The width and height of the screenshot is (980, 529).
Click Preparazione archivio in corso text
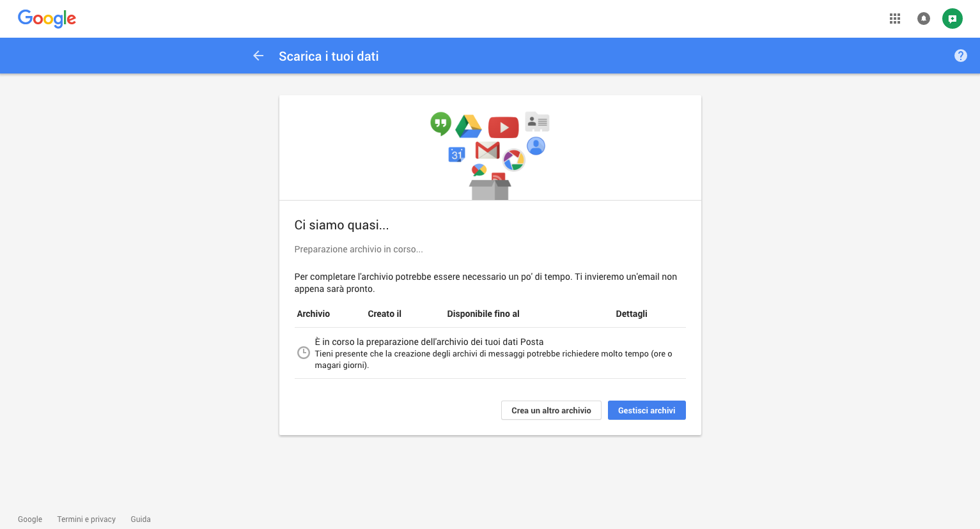(359, 249)
